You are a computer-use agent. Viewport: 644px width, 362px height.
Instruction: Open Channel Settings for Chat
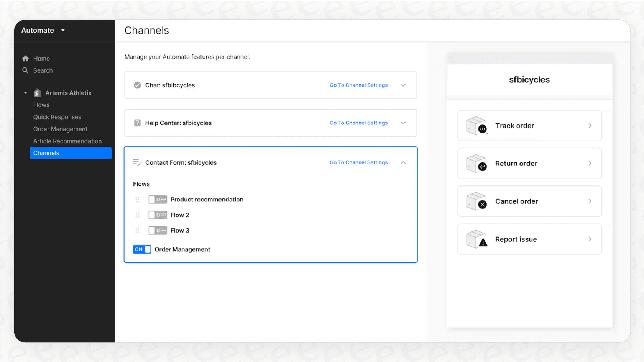click(x=358, y=85)
